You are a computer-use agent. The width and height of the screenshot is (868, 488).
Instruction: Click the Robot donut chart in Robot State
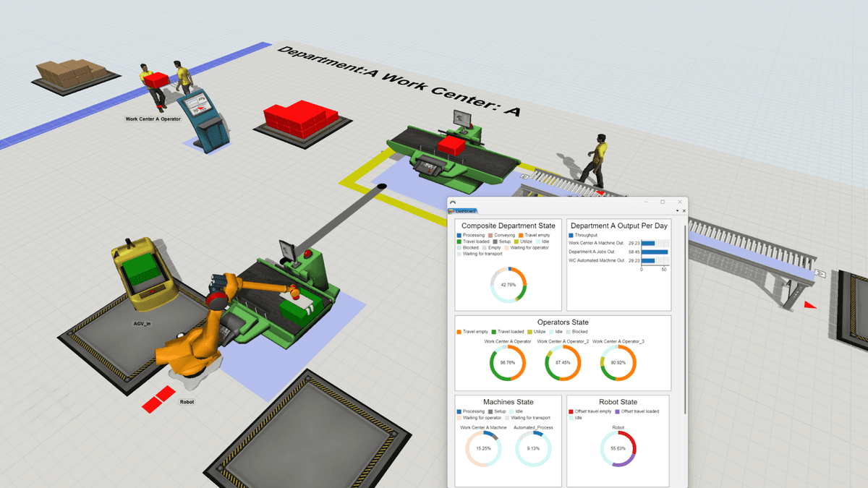tap(618, 449)
